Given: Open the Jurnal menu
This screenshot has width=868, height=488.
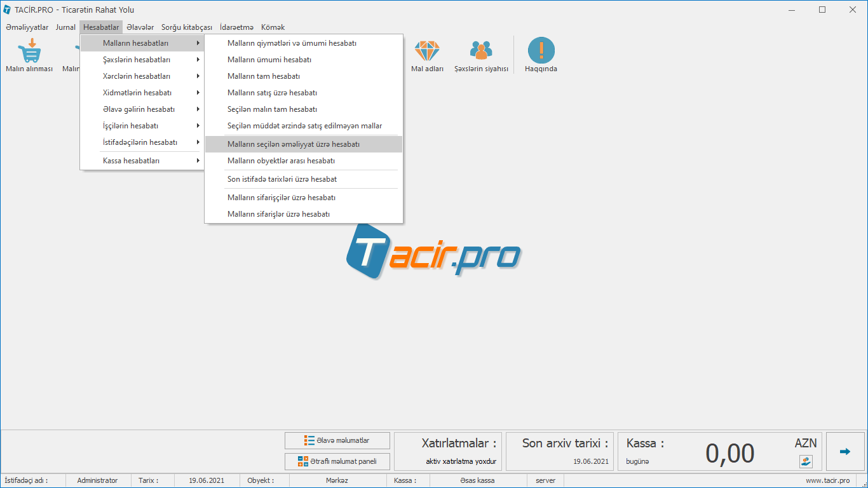Looking at the screenshot, I should tap(65, 27).
